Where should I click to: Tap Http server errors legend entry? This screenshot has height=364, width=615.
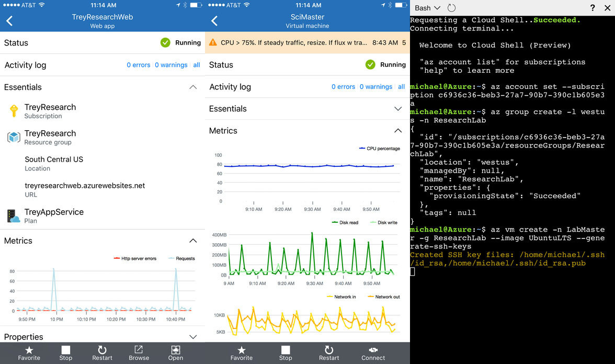(x=135, y=258)
